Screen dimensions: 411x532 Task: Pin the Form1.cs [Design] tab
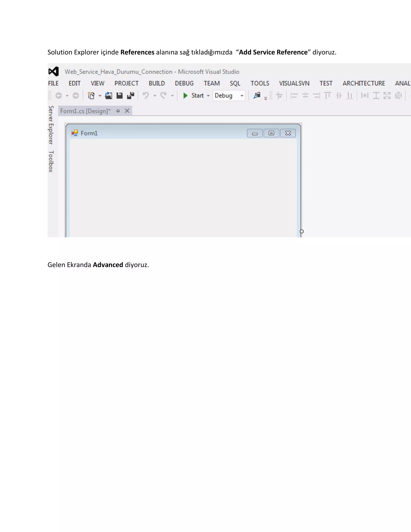click(118, 111)
